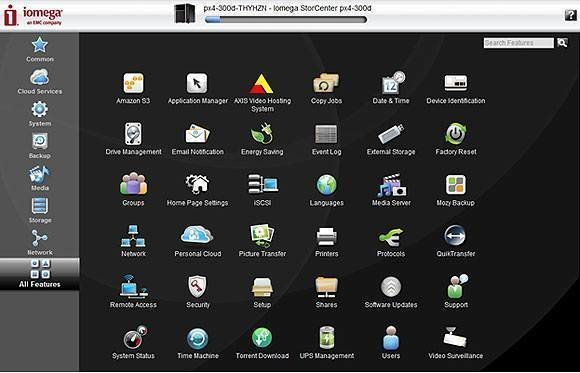Select the Factory Reset icon
The image size is (580, 373).
[456, 134]
